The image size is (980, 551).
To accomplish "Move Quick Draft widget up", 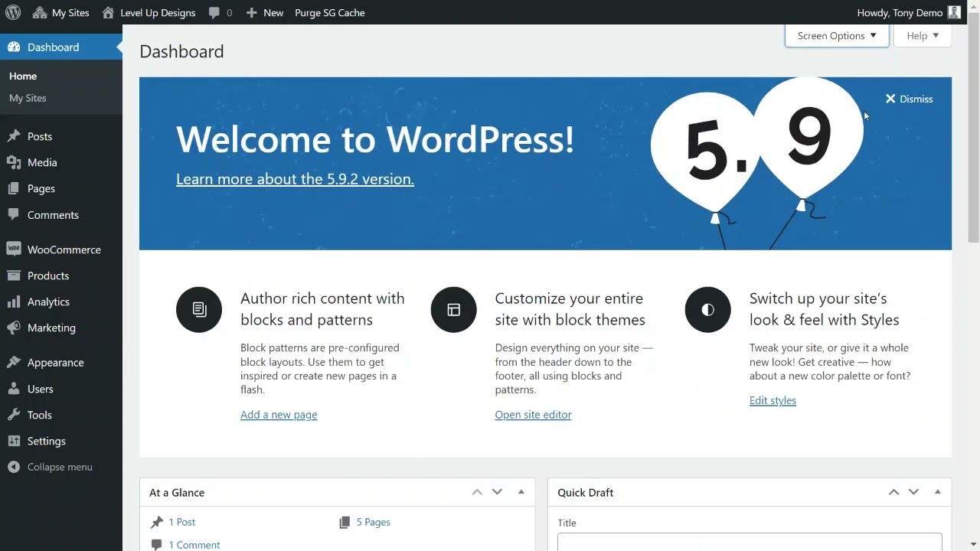I will [893, 492].
